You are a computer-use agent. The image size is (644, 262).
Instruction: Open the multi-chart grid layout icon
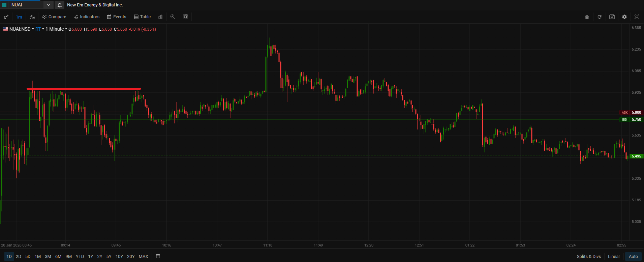point(587,17)
